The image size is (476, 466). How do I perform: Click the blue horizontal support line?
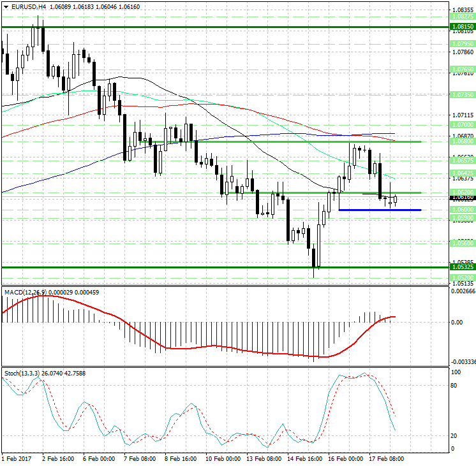click(x=380, y=210)
